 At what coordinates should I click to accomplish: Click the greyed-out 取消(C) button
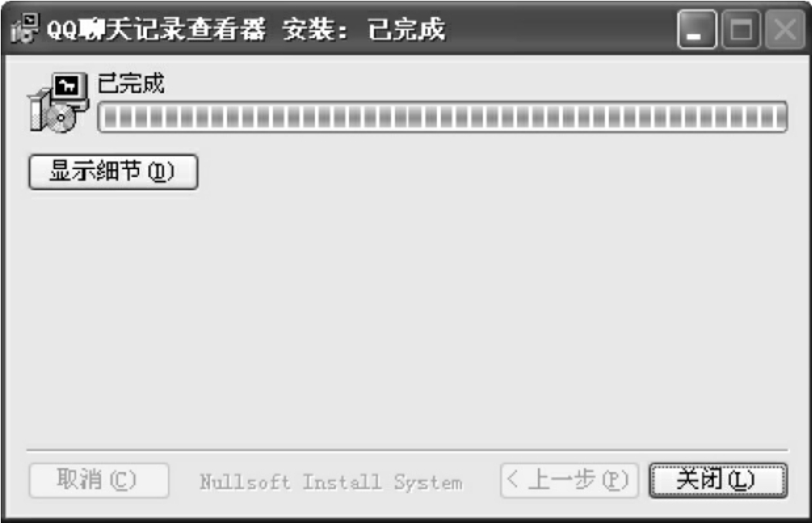pyautogui.click(x=99, y=481)
